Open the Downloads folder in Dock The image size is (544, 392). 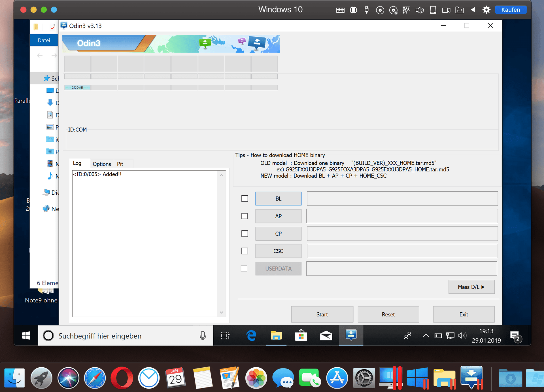(x=510, y=378)
